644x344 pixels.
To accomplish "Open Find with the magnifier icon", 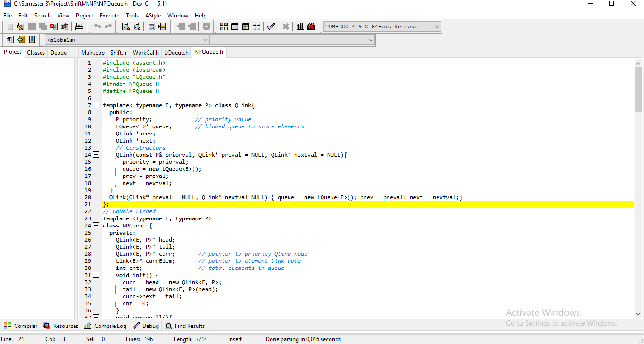I will [x=125, y=26].
